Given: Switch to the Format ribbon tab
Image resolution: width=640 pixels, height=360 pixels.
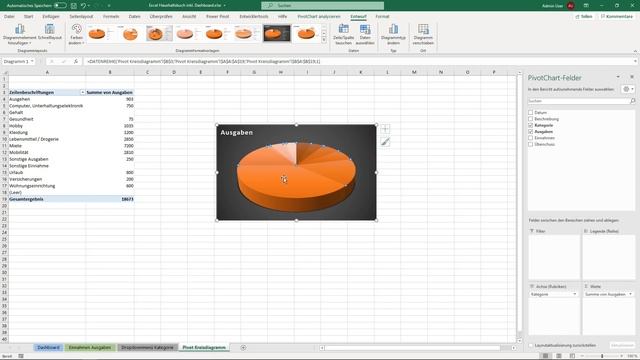Looking at the screenshot, I should tap(382, 16).
